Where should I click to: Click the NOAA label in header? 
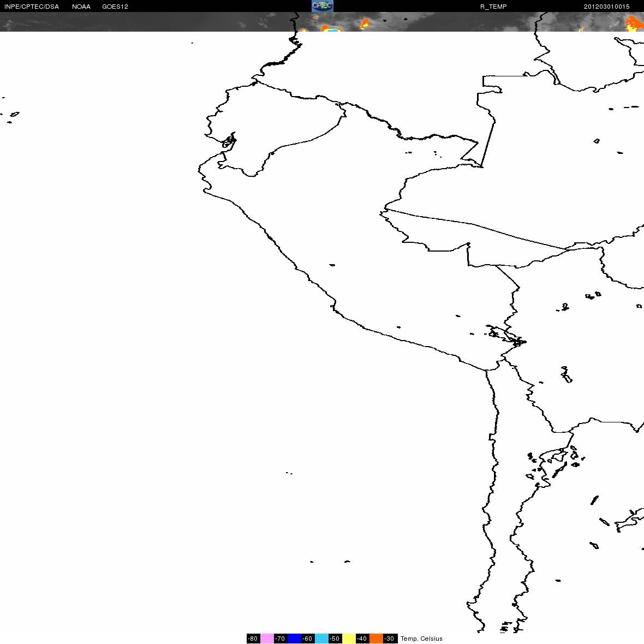click(81, 7)
